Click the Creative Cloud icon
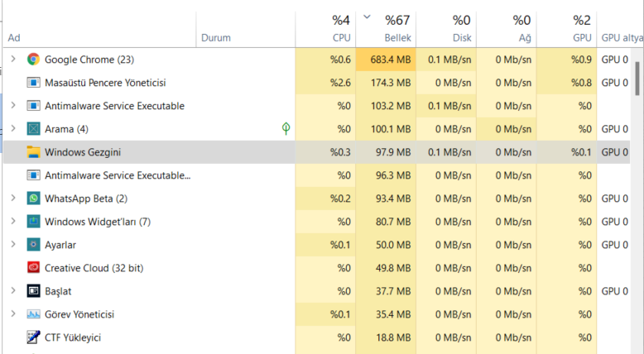 (x=33, y=268)
